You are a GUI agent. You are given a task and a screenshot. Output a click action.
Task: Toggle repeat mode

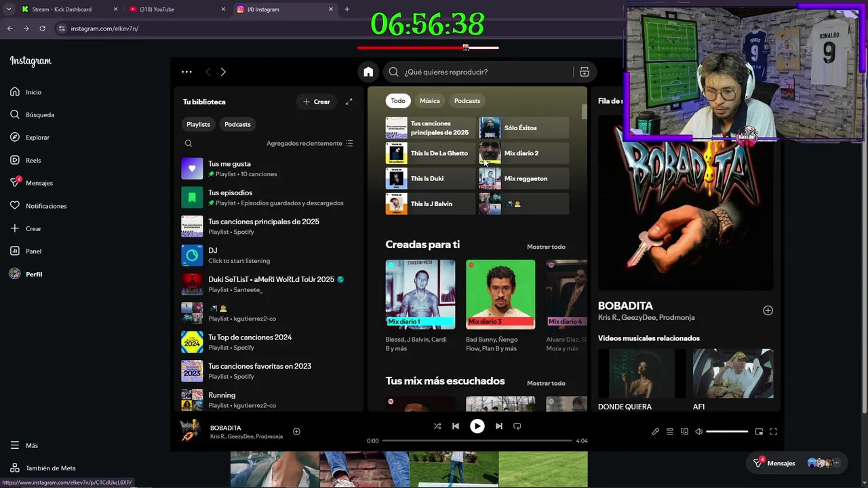517,426
